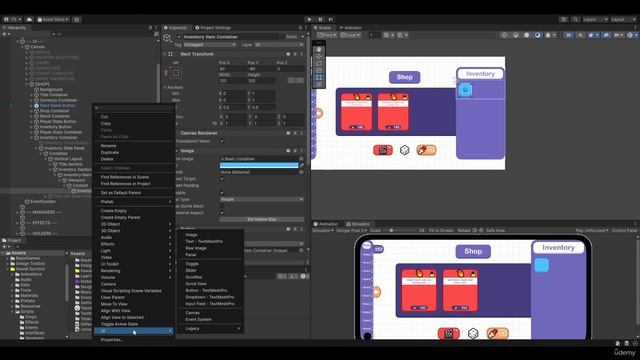Pick the Source Image object selector circle
The width and height of the screenshot is (640, 360).
pos(302,159)
